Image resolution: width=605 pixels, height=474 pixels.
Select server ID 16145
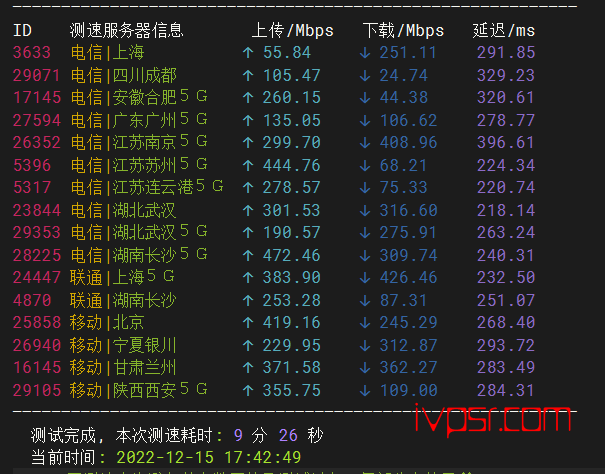point(37,367)
